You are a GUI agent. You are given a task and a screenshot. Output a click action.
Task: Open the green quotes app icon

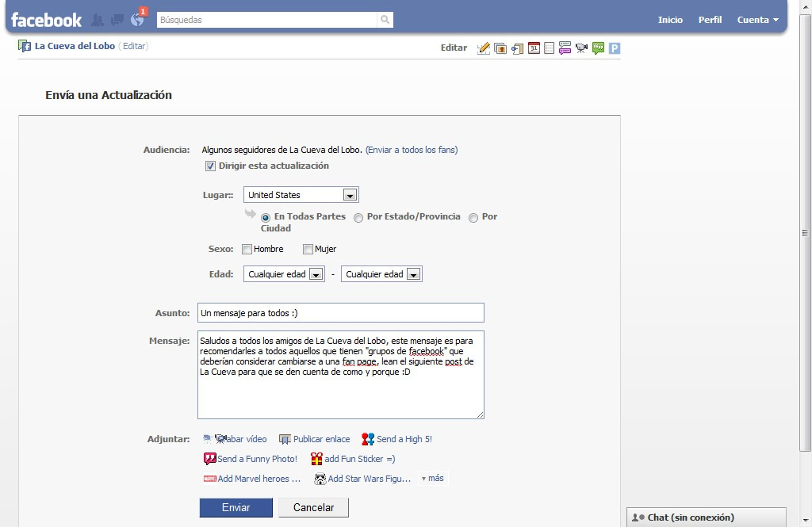(598, 48)
